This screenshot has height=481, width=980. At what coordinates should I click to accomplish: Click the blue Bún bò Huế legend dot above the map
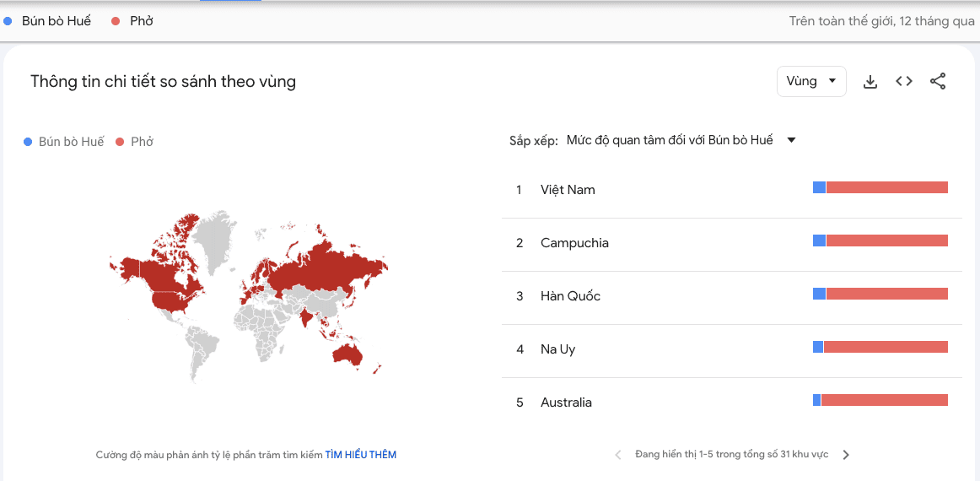coord(28,142)
